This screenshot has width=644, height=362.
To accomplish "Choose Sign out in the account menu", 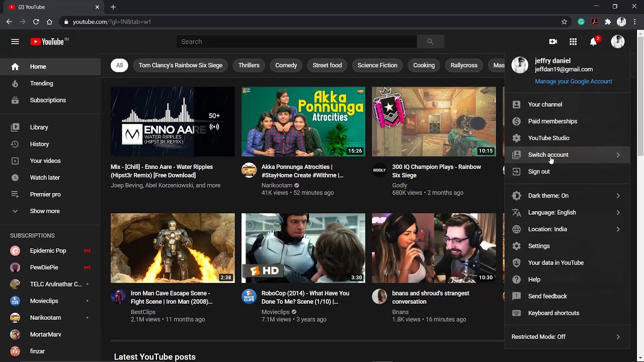I will point(567,171).
